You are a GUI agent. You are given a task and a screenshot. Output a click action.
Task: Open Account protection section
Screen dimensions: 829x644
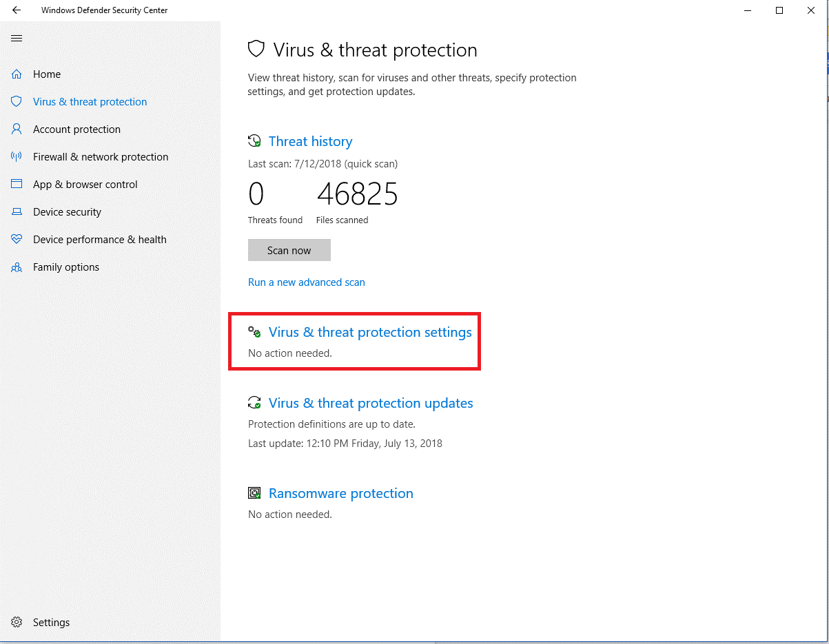coord(76,129)
